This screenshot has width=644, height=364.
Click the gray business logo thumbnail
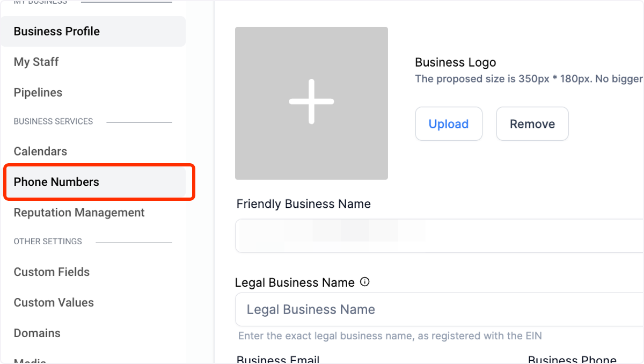point(311,103)
